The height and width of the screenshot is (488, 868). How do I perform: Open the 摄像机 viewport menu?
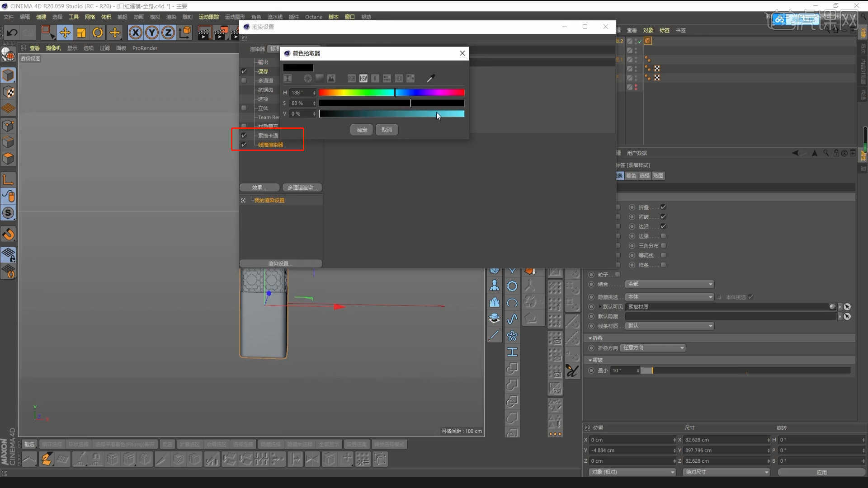pyautogui.click(x=53, y=48)
